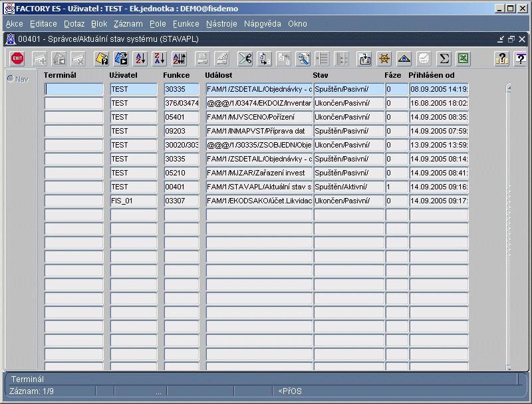Click the scroll up arrow of record list

point(509,88)
